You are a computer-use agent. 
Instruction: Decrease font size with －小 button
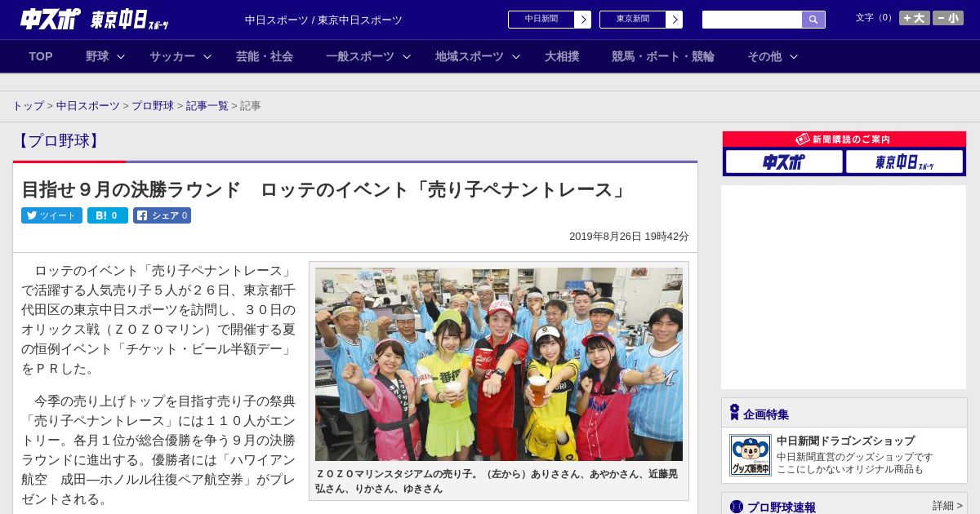pyautogui.click(x=948, y=18)
